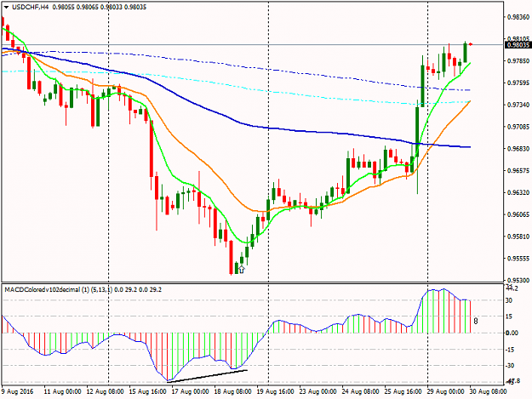Click the triangle menu arrow beside USDCHF,H4
The width and height of the screenshot is (532, 399).
click(6, 7)
